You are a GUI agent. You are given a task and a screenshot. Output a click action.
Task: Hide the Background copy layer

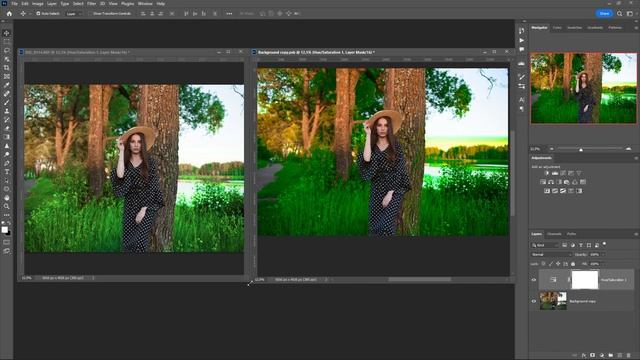pyautogui.click(x=533, y=301)
